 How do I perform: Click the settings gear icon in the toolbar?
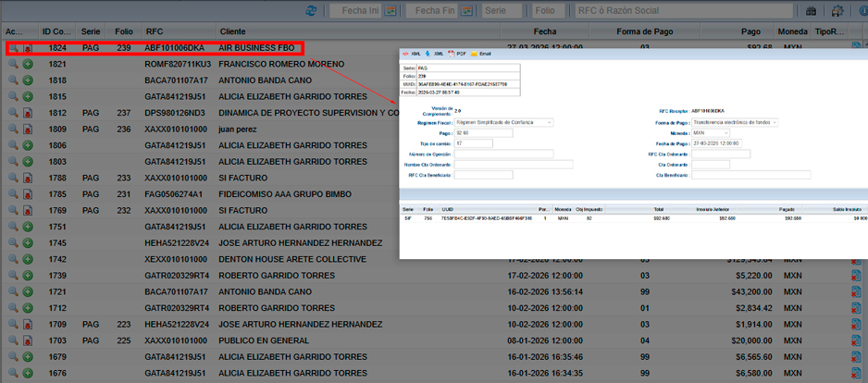coord(837,10)
